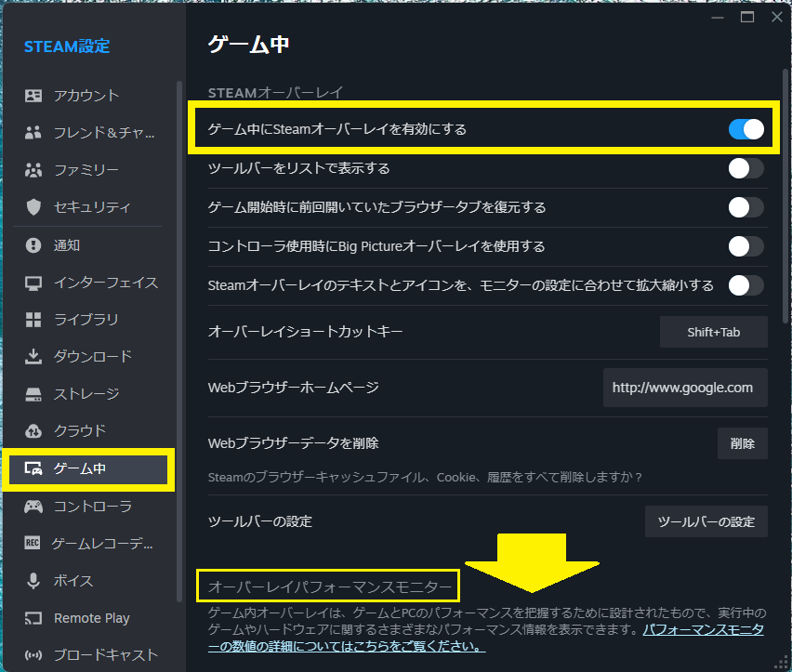Click the Remote Play cast icon
Image resolution: width=792 pixels, height=672 pixels.
33,618
